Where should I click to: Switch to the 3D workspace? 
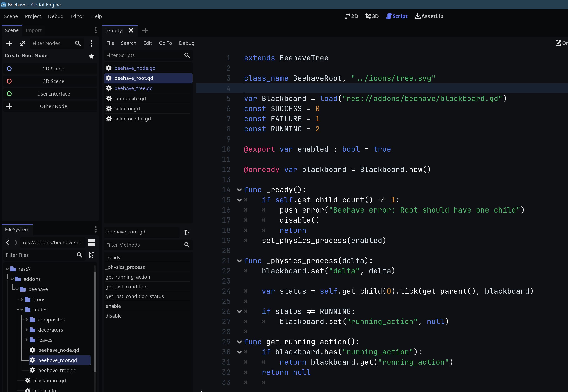tap(372, 16)
